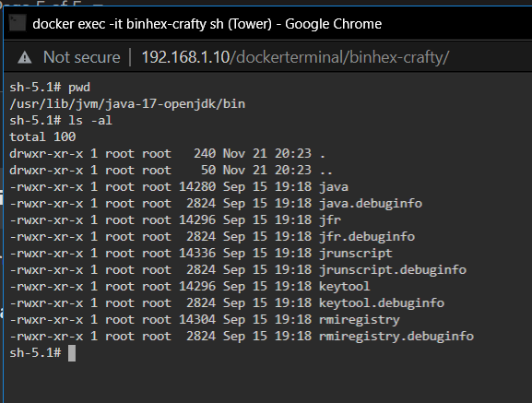The image size is (532, 403).
Task: Click the java file entry
Action: pos(334,187)
